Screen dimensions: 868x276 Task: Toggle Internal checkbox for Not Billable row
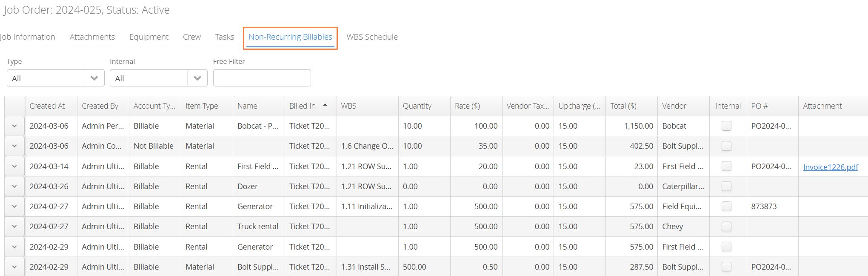click(x=727, y=146)
